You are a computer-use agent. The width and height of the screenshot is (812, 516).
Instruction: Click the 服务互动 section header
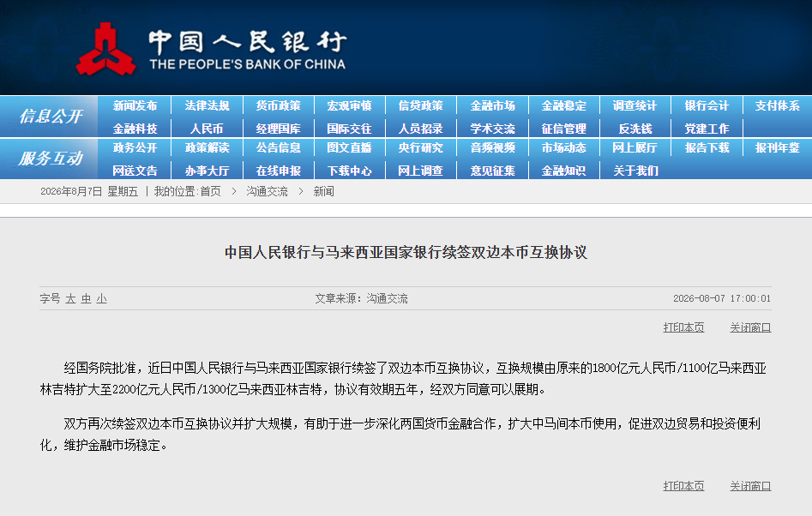(50, 159)
